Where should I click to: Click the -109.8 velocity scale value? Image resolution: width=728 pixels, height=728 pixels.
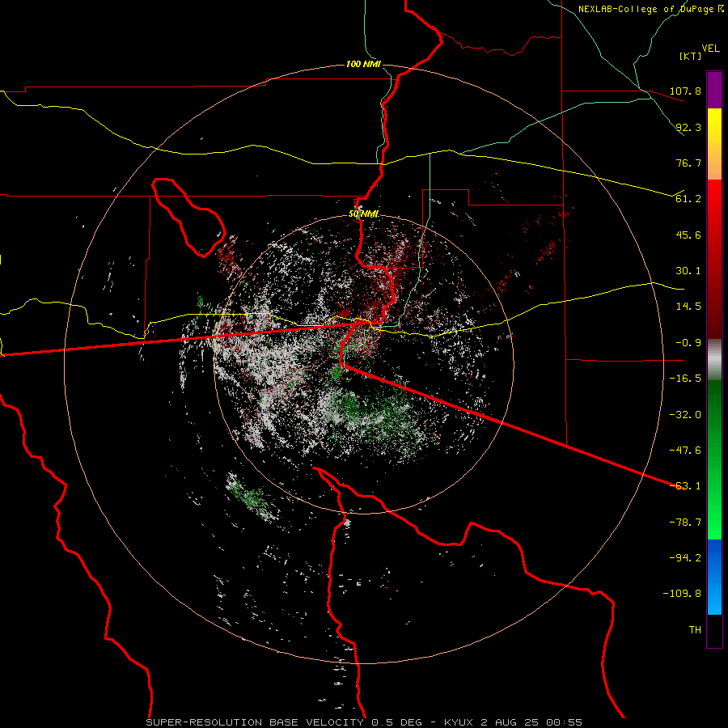(682, 594)
